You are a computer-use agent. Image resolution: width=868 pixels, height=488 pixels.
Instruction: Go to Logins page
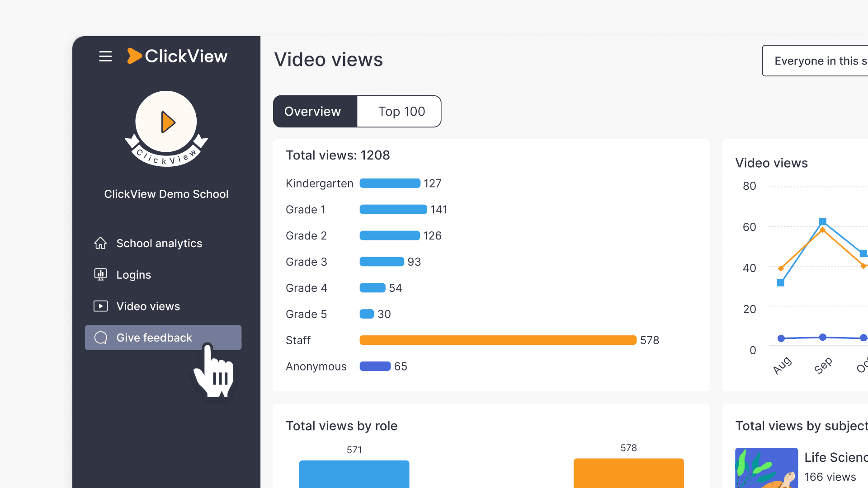coord(163,275)
